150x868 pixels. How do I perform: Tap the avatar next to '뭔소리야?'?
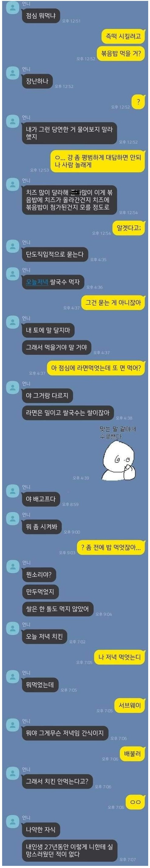coord(13,566)
